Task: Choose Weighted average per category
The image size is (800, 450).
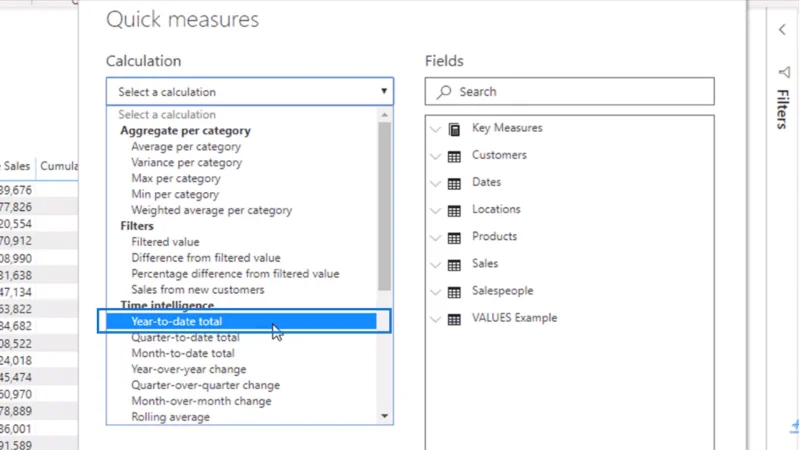Action: click(212, 210)
